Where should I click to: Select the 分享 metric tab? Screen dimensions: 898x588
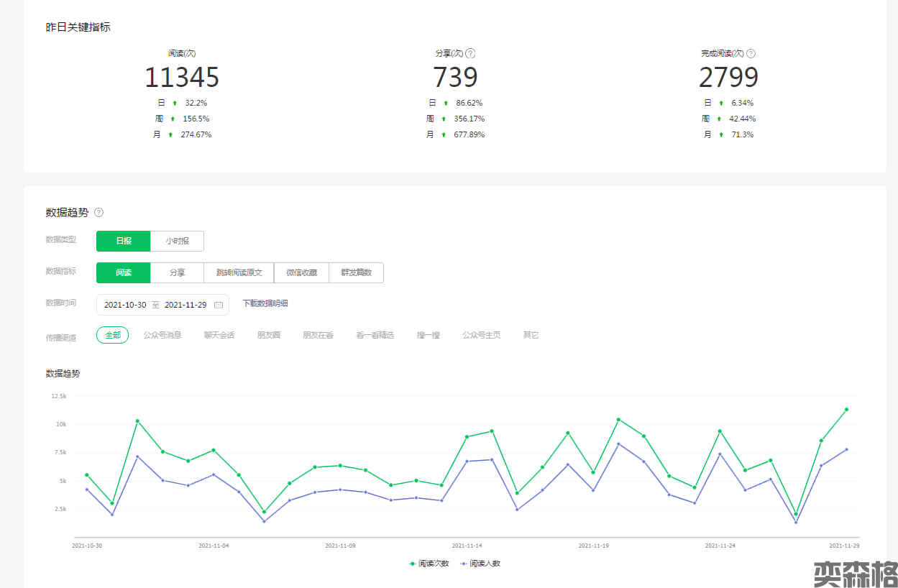[177, 272]
